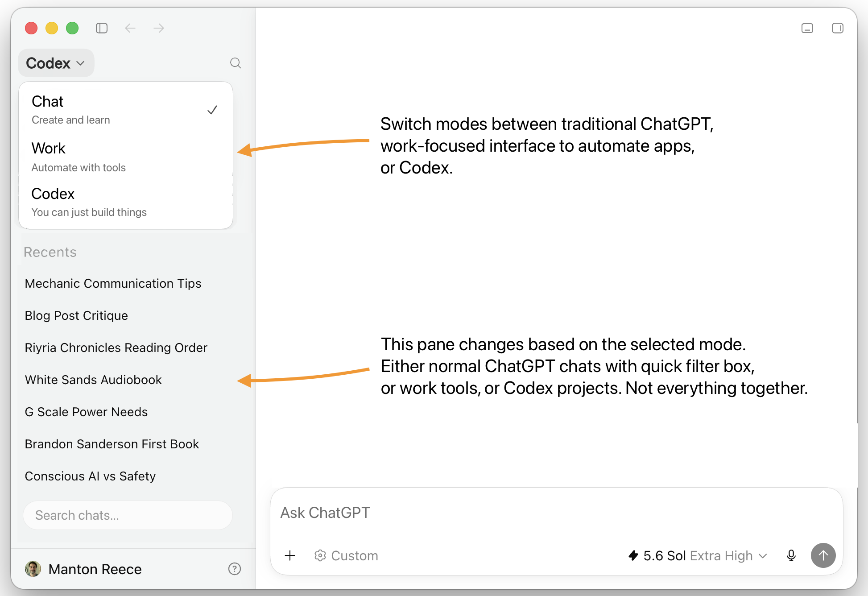Open the help question mark icon

[x=235, y=569]
